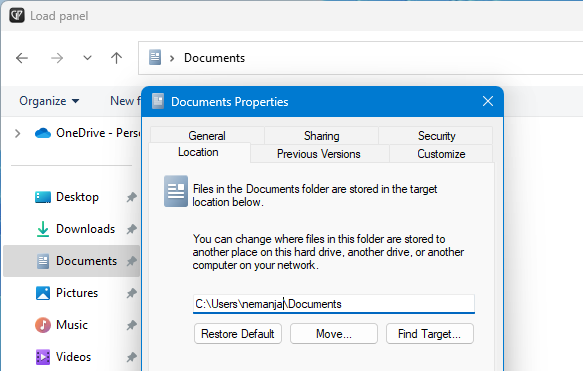Click the large Documents icon in Location tab
This screenshot has height=371, width=583.
click(x=176, y=191)
